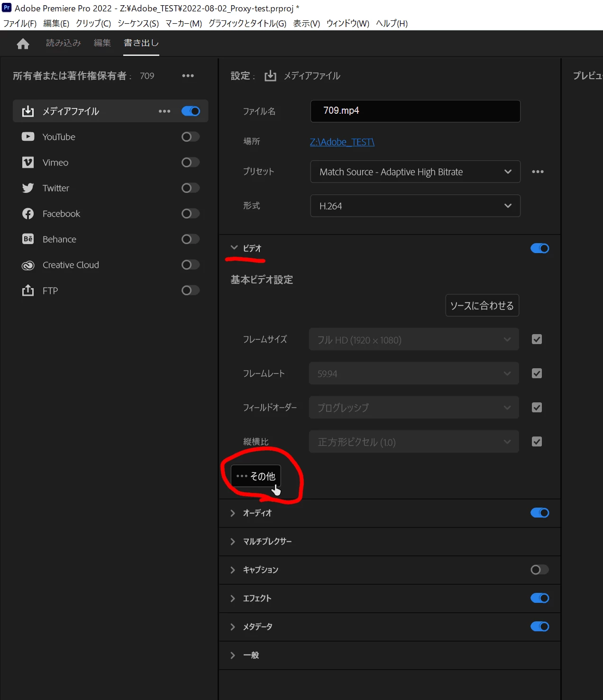
Task: Click the FTP upload icon
Action: [x=28, y=290]
